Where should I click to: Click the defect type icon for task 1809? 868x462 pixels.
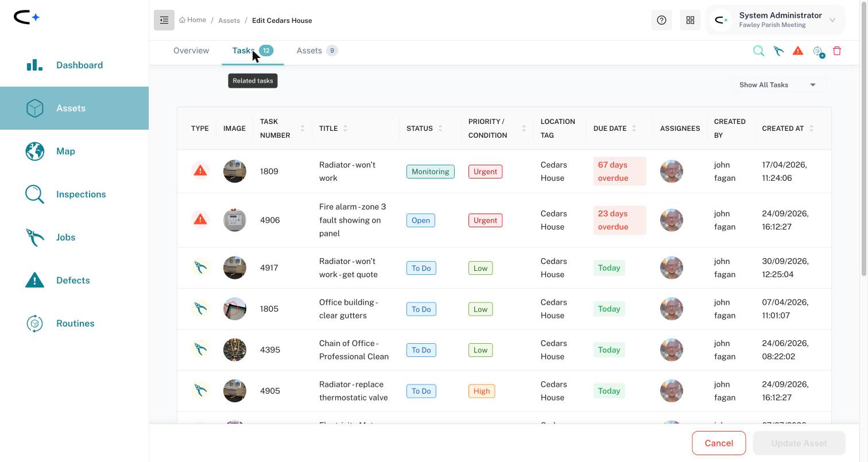click(200, 170)
